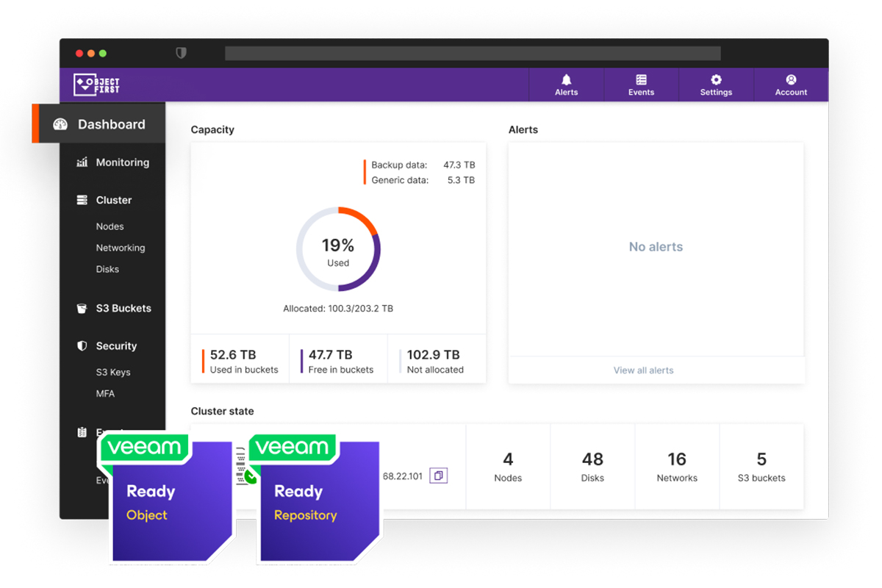Screen dimensions: 882x588
Task: Click the 5 S3 buckets tile
Action: pyautogui.click(x=761, y=467)
